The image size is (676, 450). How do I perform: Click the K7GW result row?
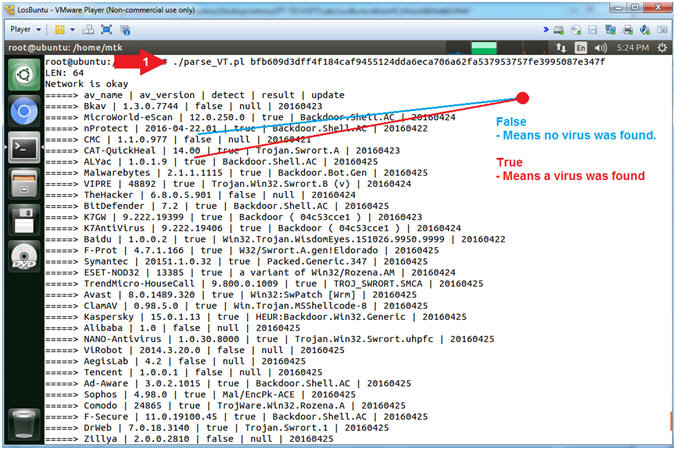pos(234,217)
